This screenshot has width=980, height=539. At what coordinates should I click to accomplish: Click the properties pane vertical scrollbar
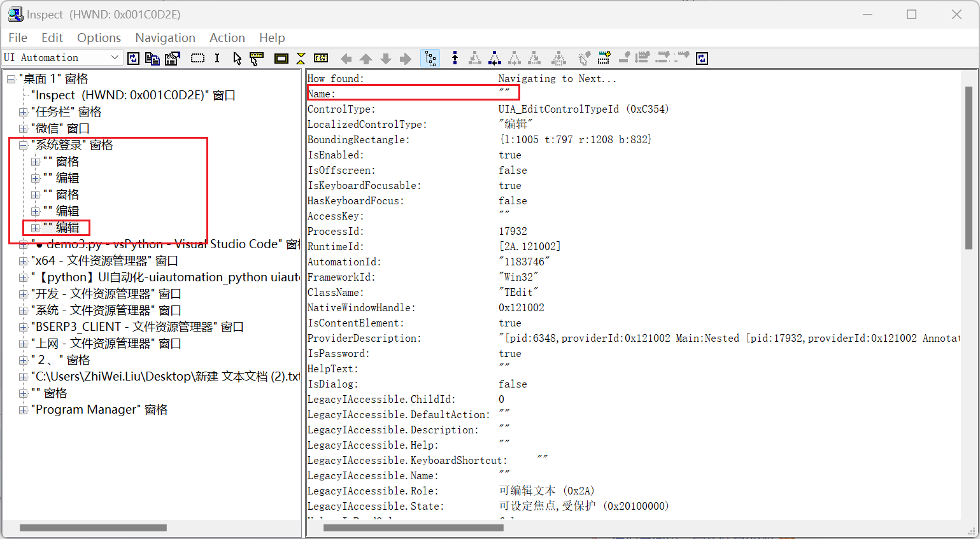point(969,169)
